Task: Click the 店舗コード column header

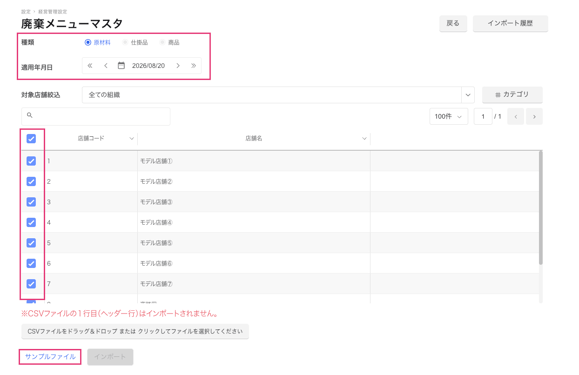Action: [x=91, y=138]
